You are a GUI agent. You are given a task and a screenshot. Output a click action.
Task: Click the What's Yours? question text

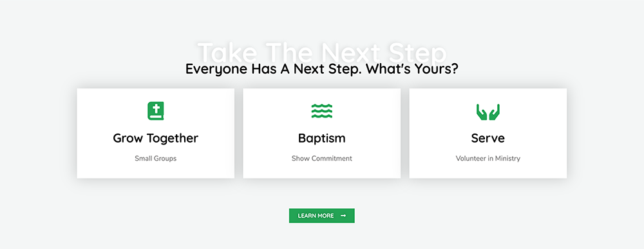[x=412, y=69]
